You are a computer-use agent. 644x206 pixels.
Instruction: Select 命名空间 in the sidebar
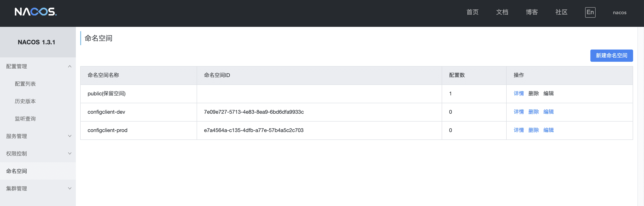point(17,171)
